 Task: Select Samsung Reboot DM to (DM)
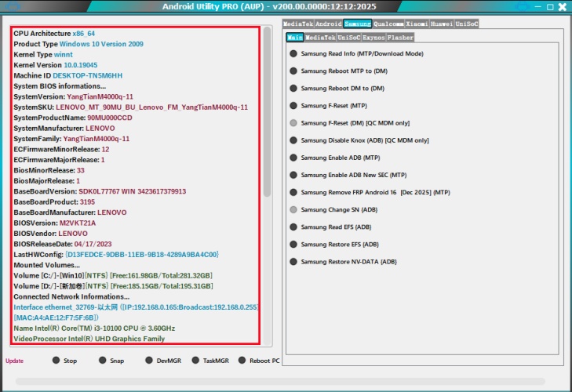click(337, 89)
